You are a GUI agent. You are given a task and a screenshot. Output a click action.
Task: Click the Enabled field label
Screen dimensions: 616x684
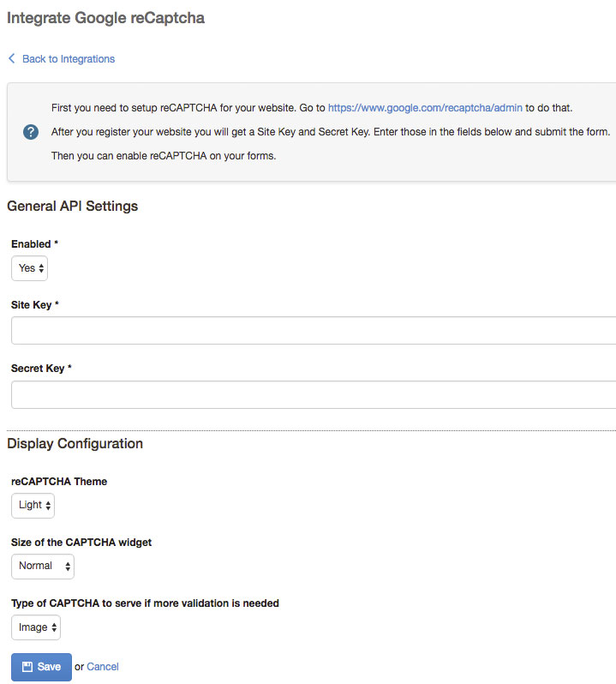[34, 244]
